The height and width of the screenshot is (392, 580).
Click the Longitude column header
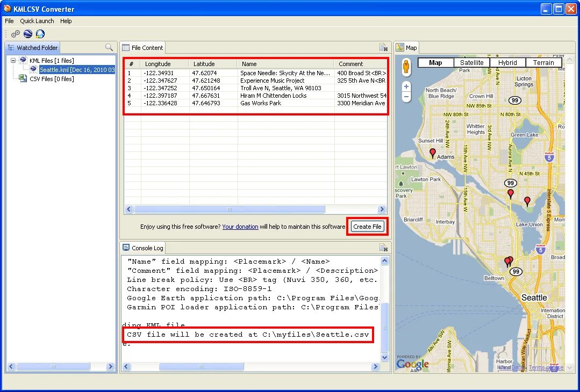click(x=165, y=64)
